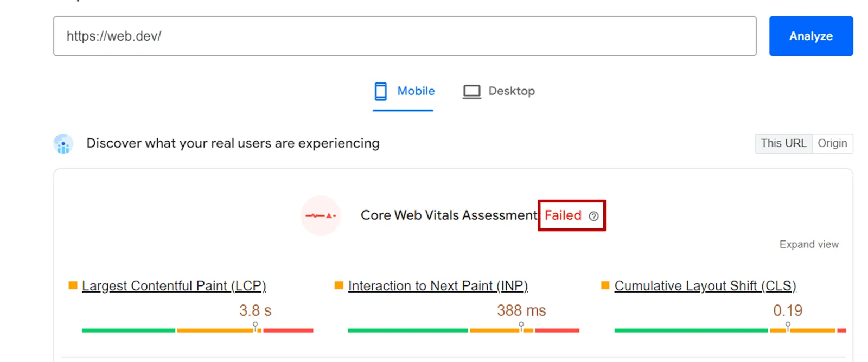The height and width of the screenshot is (362, 868).
Task: Open Interaction to Next Paint (INP) link
Action: (438, 285)
